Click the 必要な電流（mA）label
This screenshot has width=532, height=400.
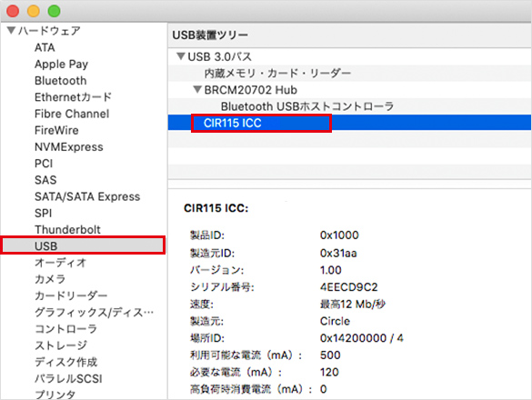(236, 372)
